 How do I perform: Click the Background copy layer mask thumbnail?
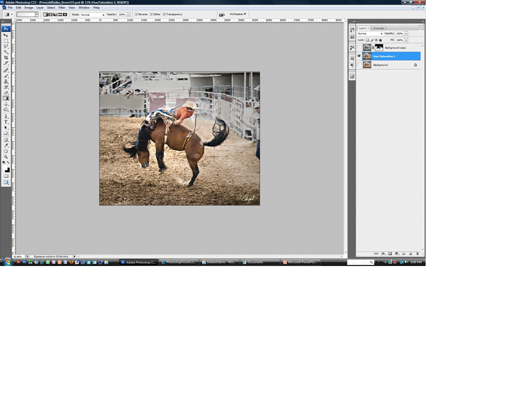(x=379, y=48)
